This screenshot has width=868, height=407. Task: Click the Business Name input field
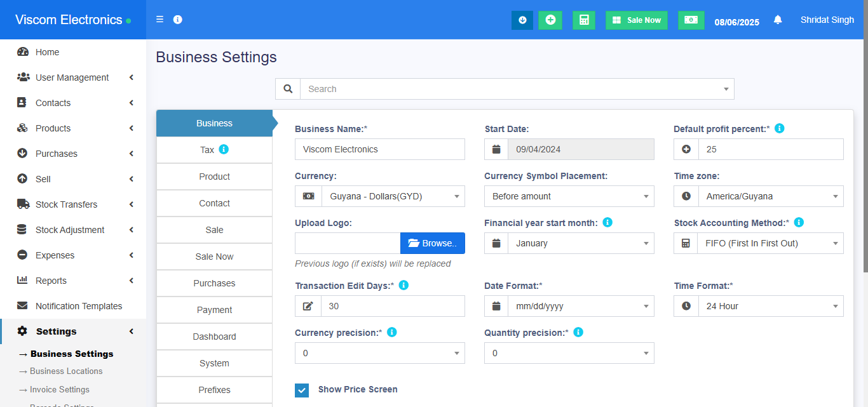[379, 149]
